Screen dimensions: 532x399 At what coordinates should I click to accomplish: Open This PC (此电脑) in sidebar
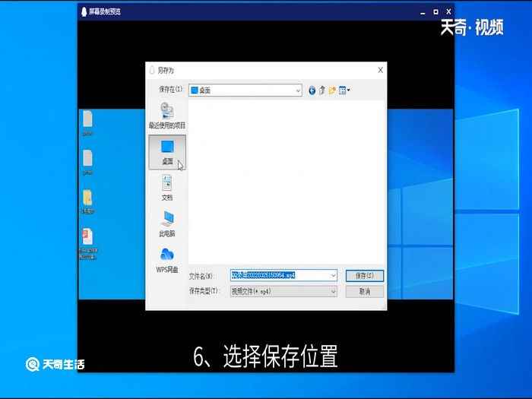[x=167, y=223]
